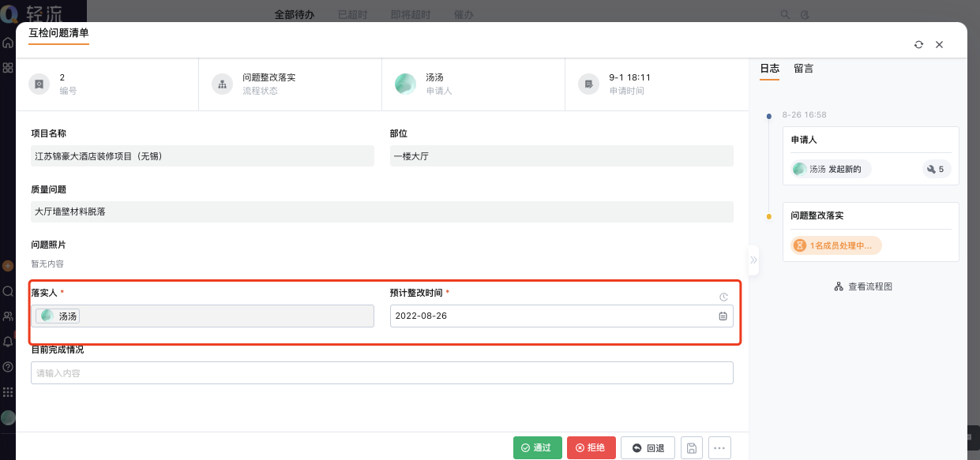Click the 质量问题 value 大厅墙壁材料脱落

click(382, 211)
